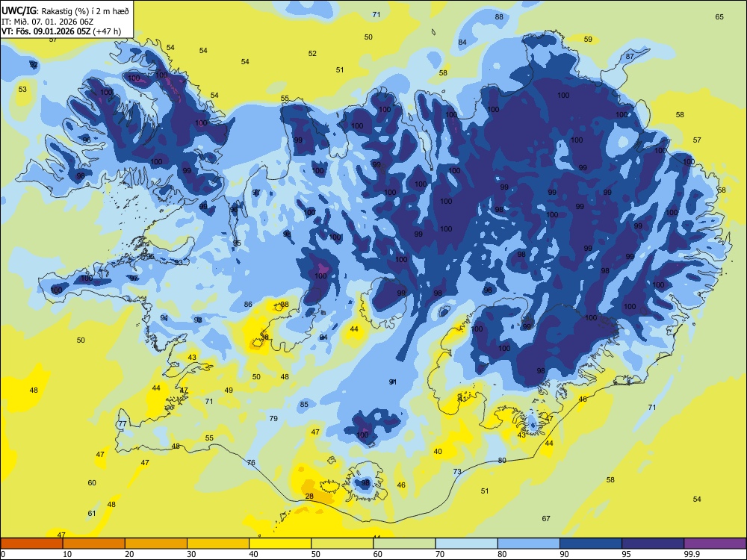Viewport: 747px width, 560px height.
Task: Click the '20' legend tick label
Action: pos(129,554)
